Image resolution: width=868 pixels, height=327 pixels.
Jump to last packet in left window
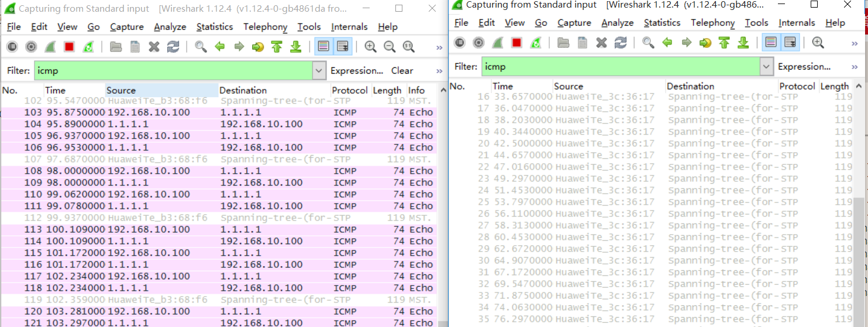[296, 47]
